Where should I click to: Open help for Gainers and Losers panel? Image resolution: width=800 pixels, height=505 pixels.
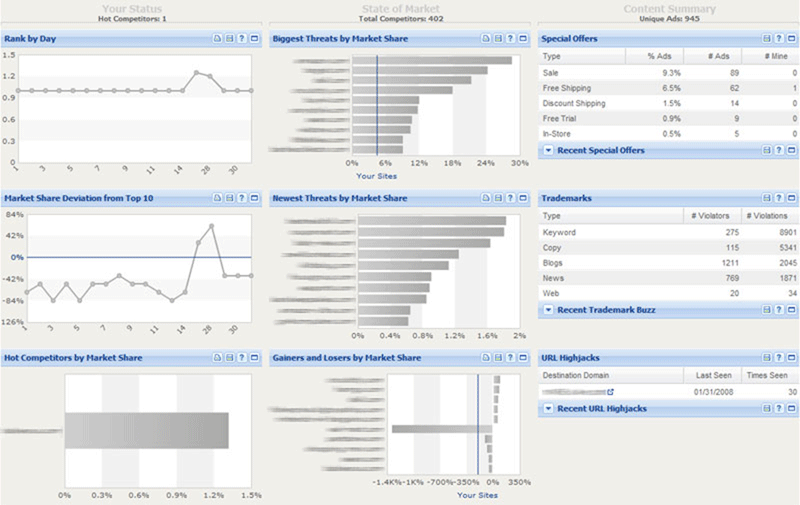[x=510, y=357]
